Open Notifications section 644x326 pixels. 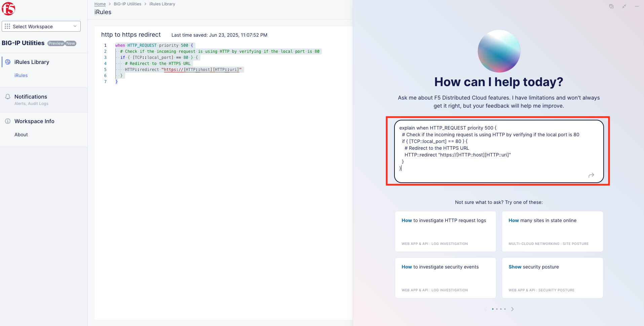coord(31,97)
